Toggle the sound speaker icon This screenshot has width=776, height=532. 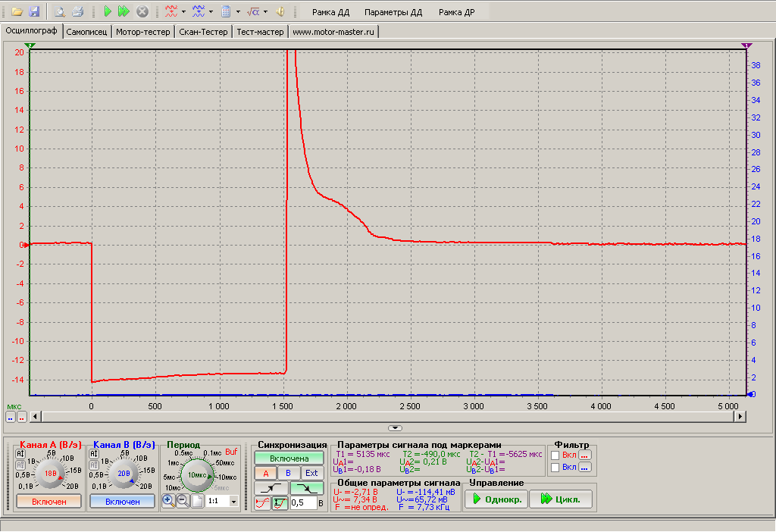coord(280,11)
